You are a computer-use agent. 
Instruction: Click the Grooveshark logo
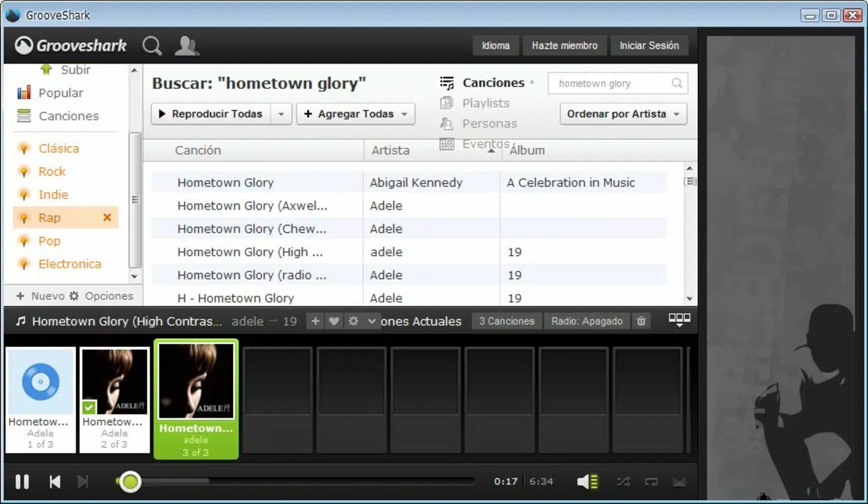71,45
